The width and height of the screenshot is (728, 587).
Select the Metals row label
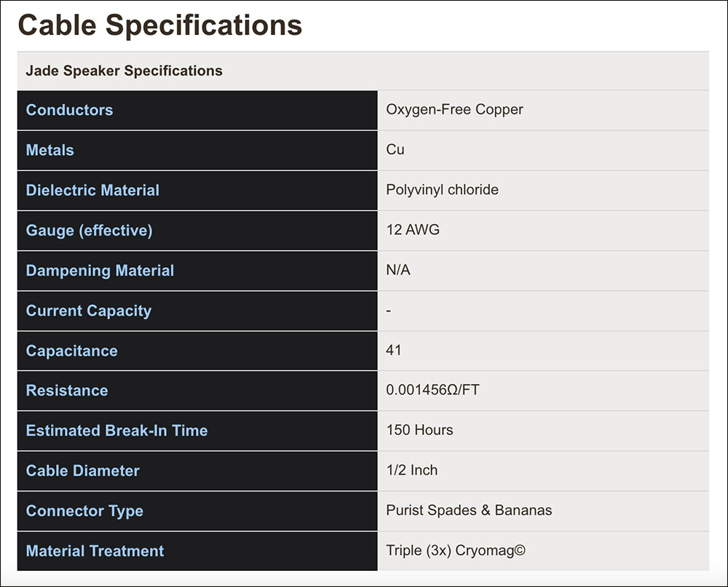point(50,151)
